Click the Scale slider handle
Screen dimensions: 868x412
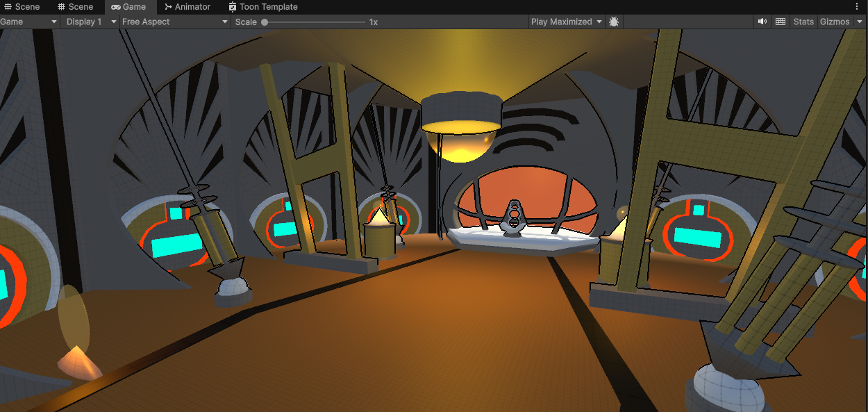265,22
